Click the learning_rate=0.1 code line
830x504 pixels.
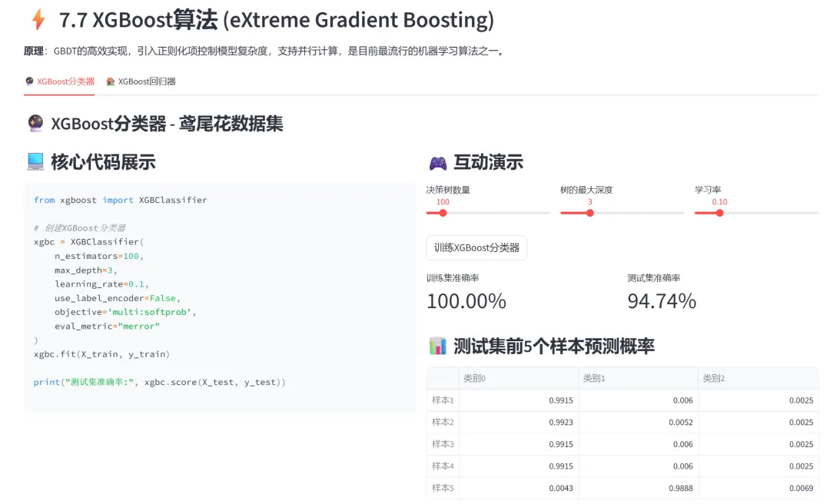101,284
